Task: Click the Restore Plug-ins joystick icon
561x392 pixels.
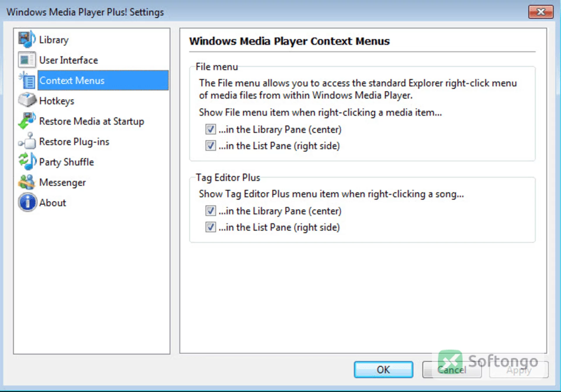Action: (x=27, y=141)
